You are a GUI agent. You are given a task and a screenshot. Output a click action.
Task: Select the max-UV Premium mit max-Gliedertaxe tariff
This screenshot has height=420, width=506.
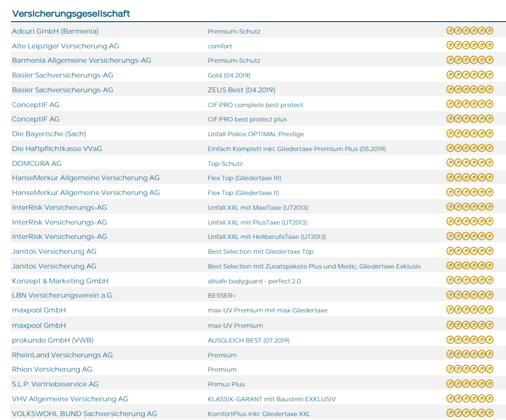point(268,310)
